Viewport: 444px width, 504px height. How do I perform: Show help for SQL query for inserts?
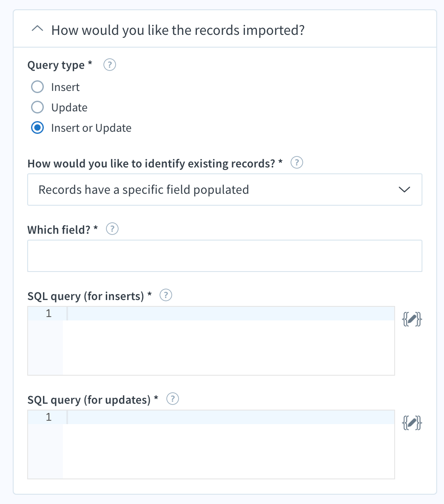click(165, 295)
